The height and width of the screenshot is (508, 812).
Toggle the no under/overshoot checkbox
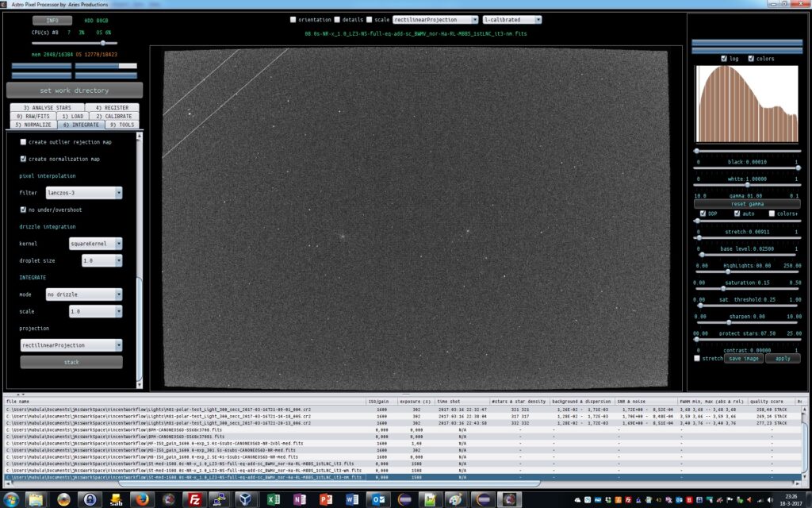(x=23, y=210)
